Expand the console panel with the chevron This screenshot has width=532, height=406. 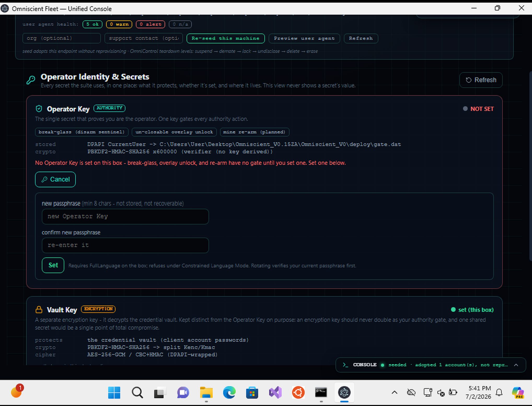tap(516, 365)
